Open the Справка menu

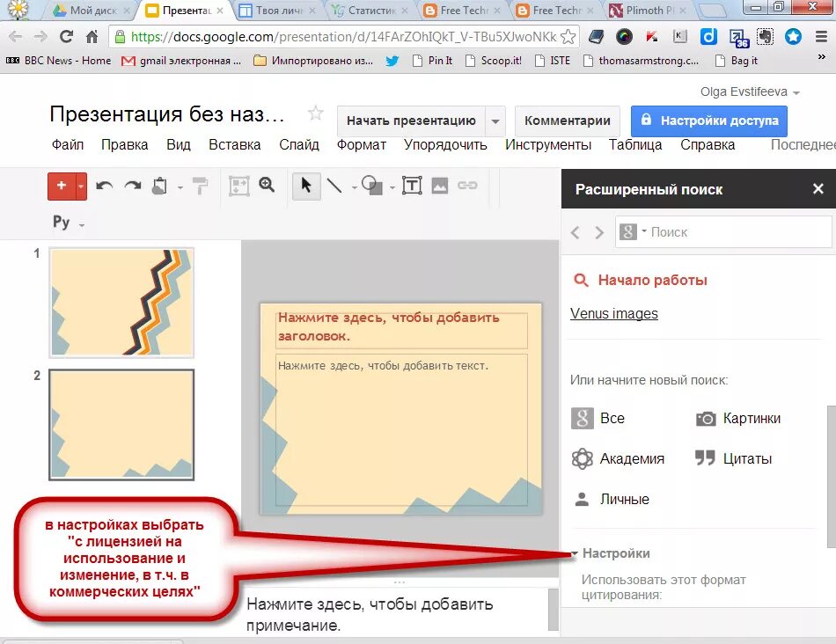tap(708, 144)
